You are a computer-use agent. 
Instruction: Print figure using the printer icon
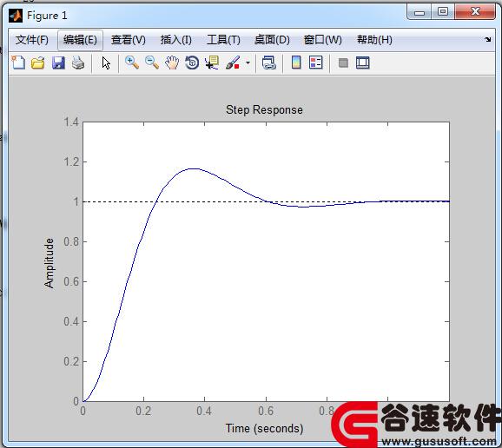tap(78, 63)
